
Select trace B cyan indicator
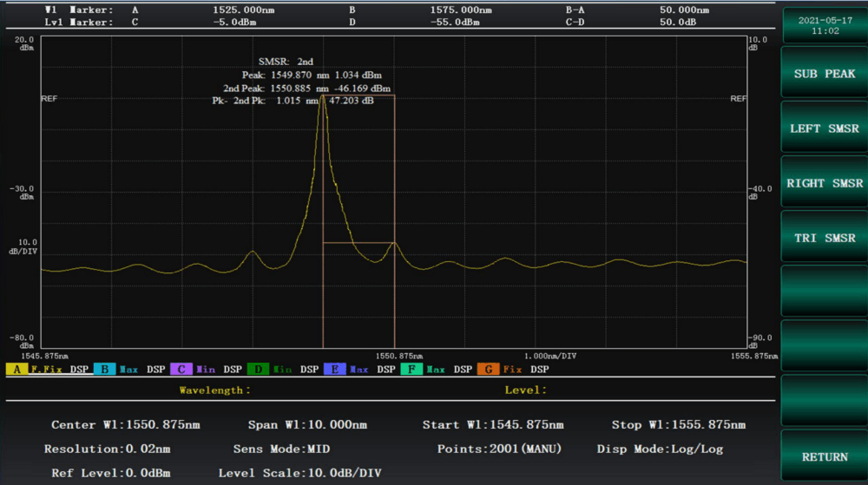click(x=103, y=370)
